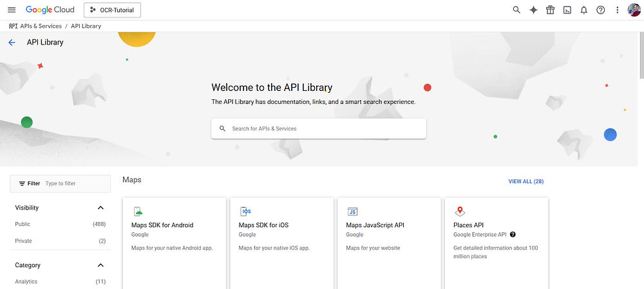Collapse the Visibility section
Viewport: 644px width, 289px height.
tap(100, 208)
